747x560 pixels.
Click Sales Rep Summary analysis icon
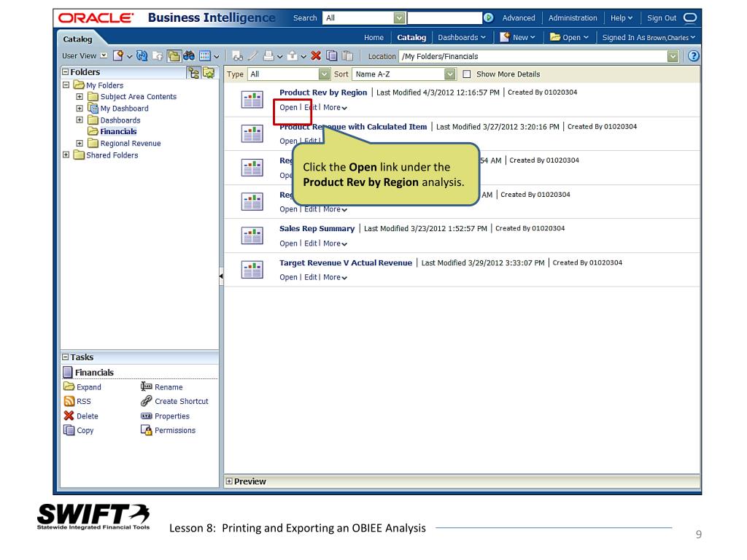(x=252, y=236)
